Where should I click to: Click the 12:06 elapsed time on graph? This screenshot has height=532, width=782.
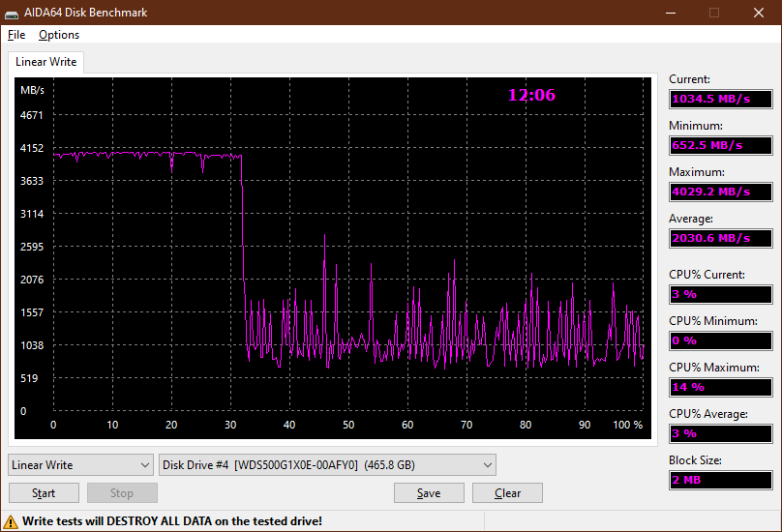[531, 95]
